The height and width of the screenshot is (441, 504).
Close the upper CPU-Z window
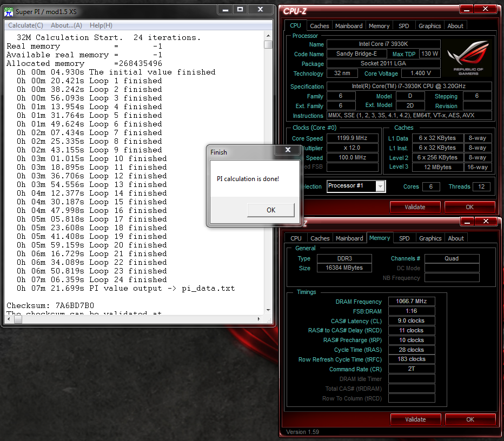pyautogui.click(x=486, y=9)
